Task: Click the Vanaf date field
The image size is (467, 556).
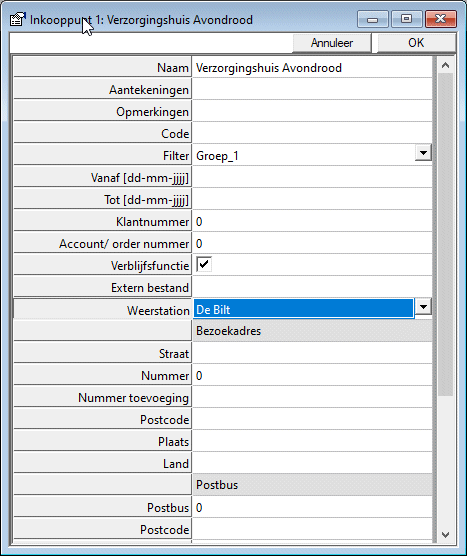Action: pyautogui.click(x=312, y=177)
